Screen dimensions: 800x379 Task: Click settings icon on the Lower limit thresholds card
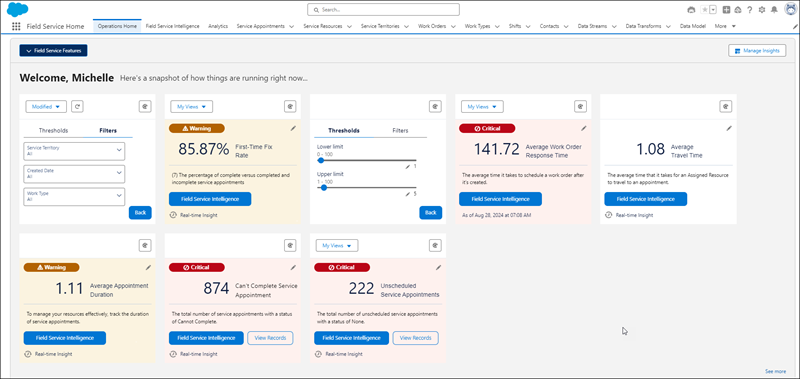(x=435, y=107)
